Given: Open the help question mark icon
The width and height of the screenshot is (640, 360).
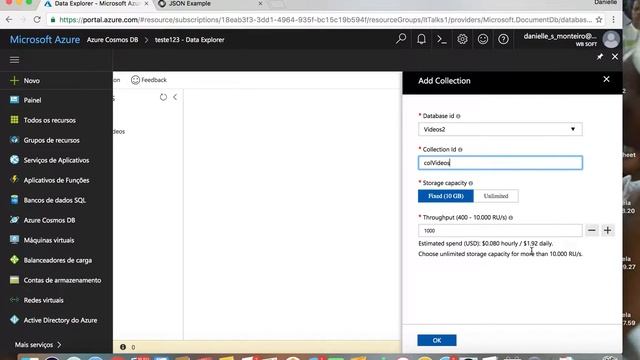Looking at the screenshot, I should (503, 39).
